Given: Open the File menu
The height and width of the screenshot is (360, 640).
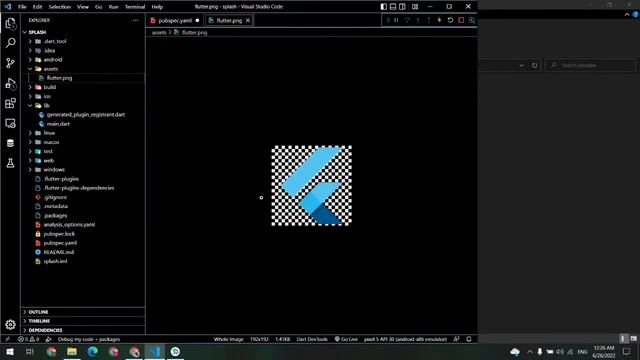Looking at the screenshot, I should [22, 7].
